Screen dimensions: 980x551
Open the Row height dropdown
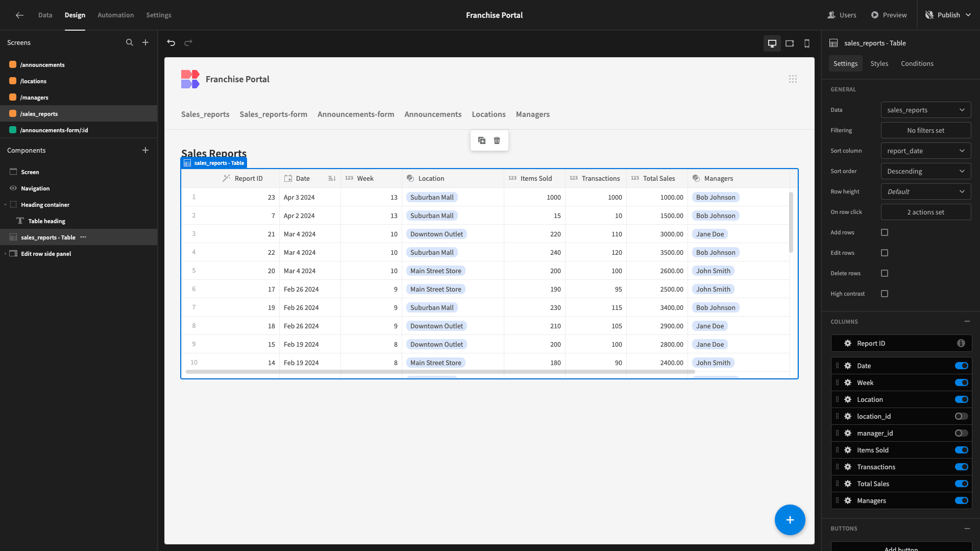[x=925, y=191]
